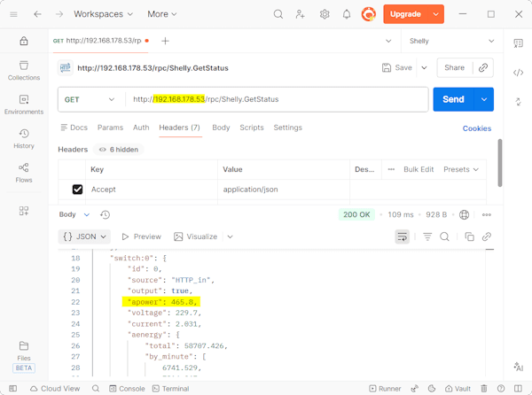This screenshot has width=532, height=395.
Task: Open the Environments sidebar panel
Action: (24, 105)
